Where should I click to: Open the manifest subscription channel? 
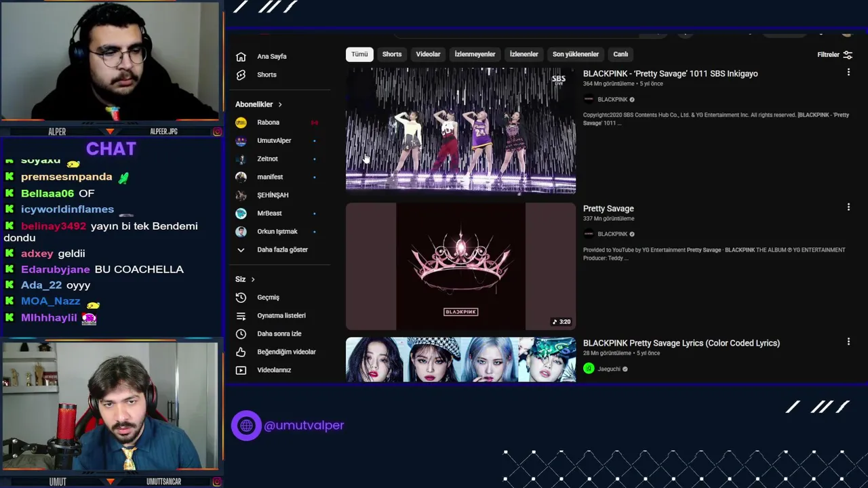pos(270,177)
